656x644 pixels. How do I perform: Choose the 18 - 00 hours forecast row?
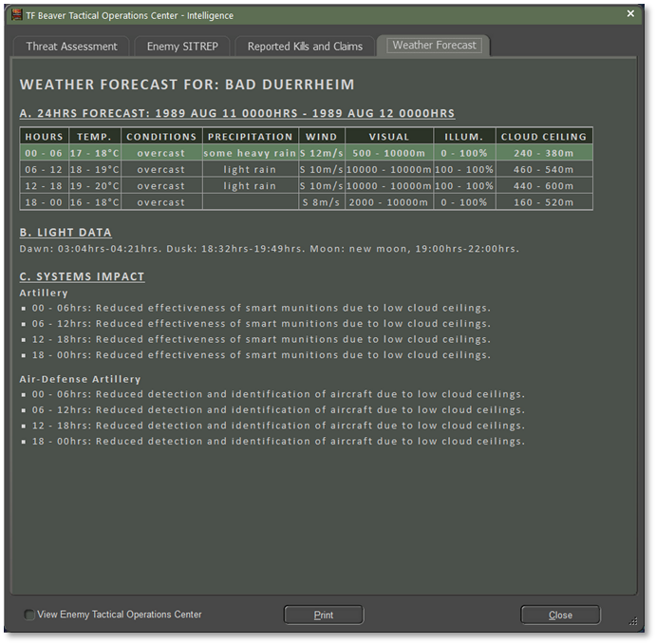[306, 202]
